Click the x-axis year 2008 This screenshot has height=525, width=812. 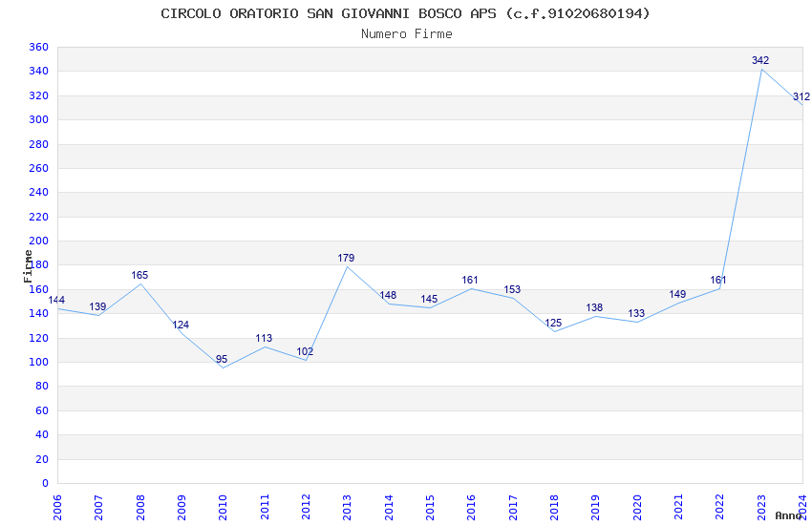(140, 508)
